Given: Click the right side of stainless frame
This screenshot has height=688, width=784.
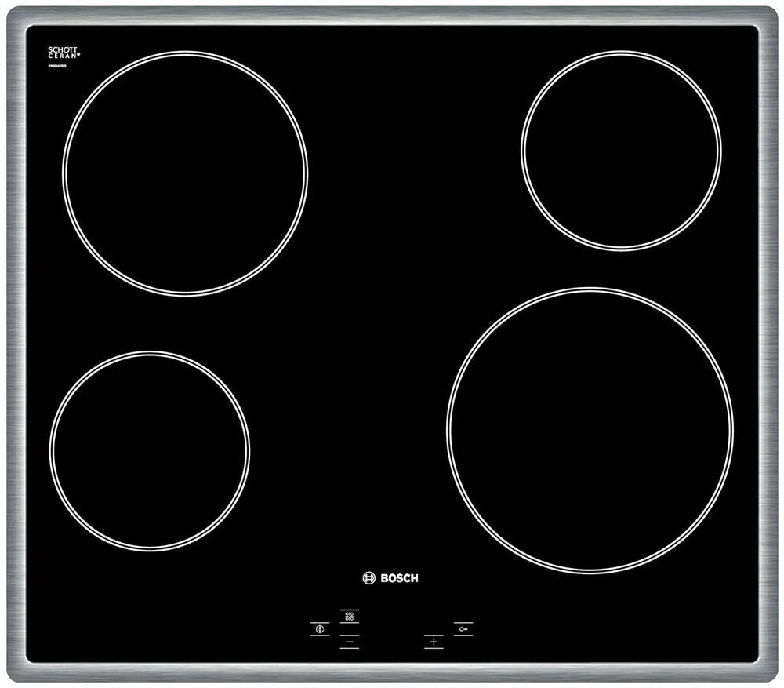Looking at the screenshot, I should [x=771, y=345].
